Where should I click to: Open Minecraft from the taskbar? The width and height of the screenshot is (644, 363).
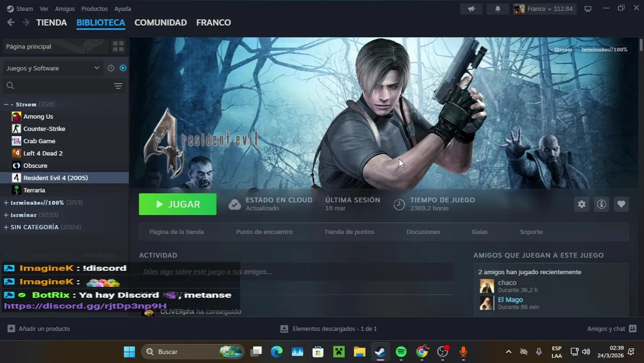point(339,351)
